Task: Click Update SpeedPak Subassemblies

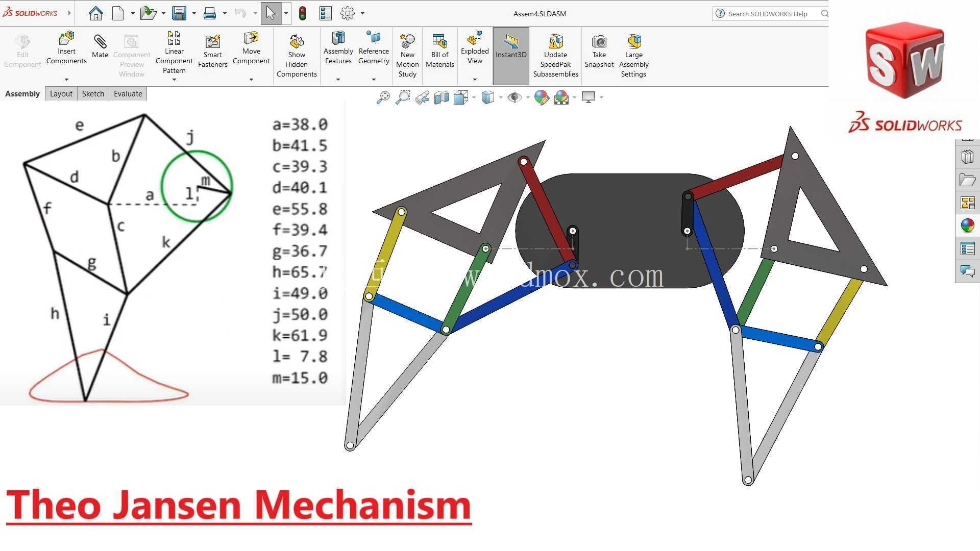Action: (x=555, y=56)
